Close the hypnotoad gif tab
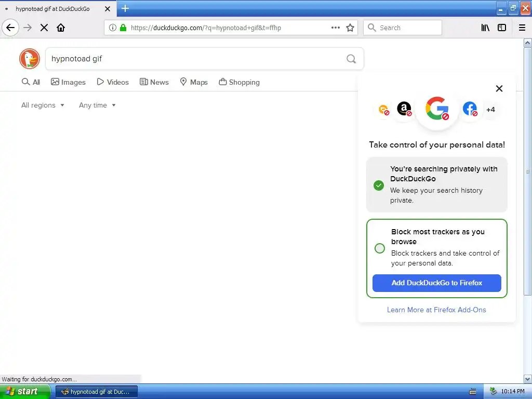Image resolution: width=532 pixels, height=399 pixels. click(108, 9)
